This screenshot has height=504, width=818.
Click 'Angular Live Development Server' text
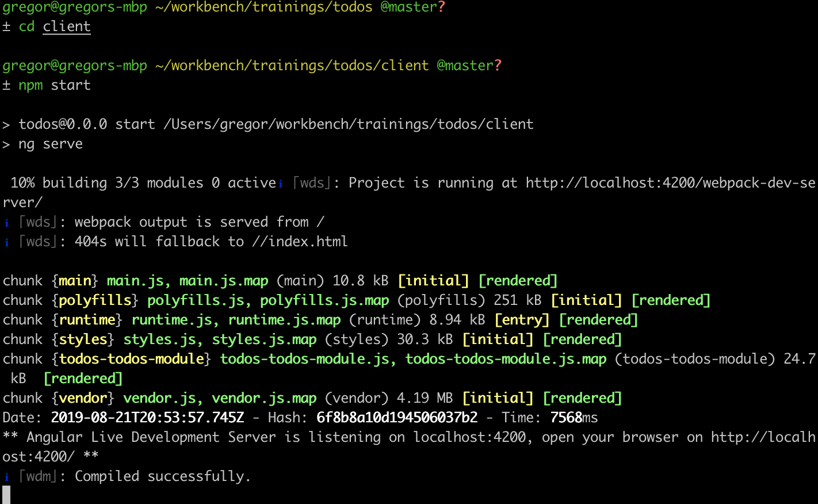click(151, 437)
